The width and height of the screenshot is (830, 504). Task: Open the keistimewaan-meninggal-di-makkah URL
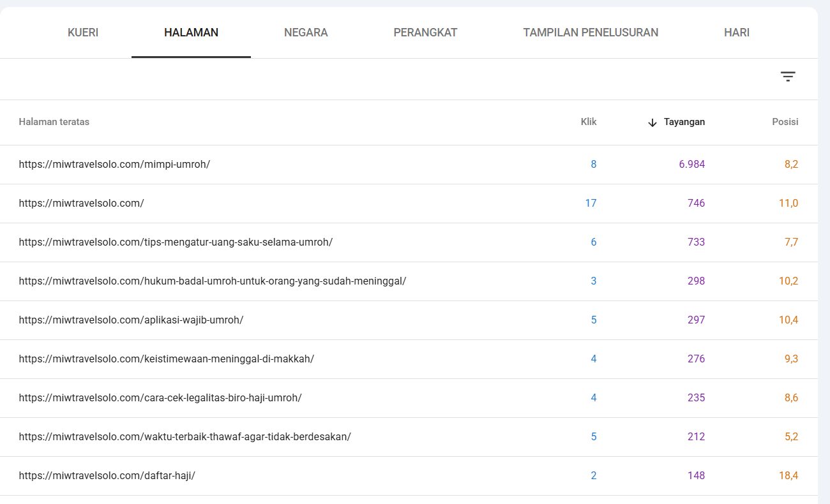tap(167, 359)
